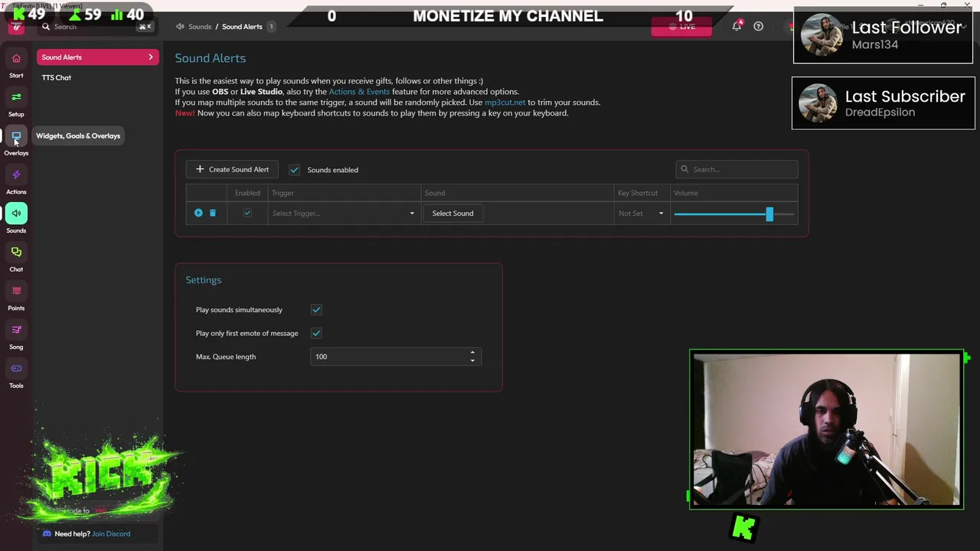Screen dimensions: 980x551
Task: Click the Max. Queue length input
Action: click(396, 357)
